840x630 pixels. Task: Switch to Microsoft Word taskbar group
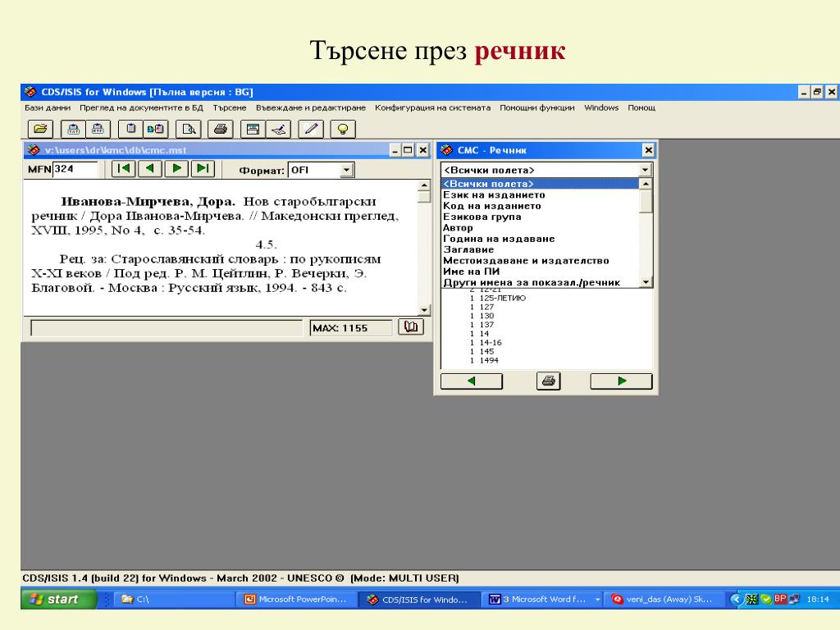tap(543, 599)
